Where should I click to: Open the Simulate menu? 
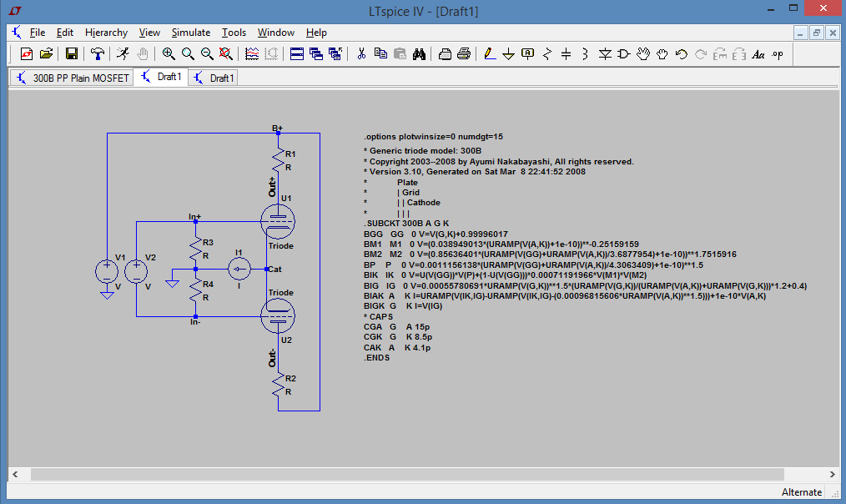click(190, 33)
